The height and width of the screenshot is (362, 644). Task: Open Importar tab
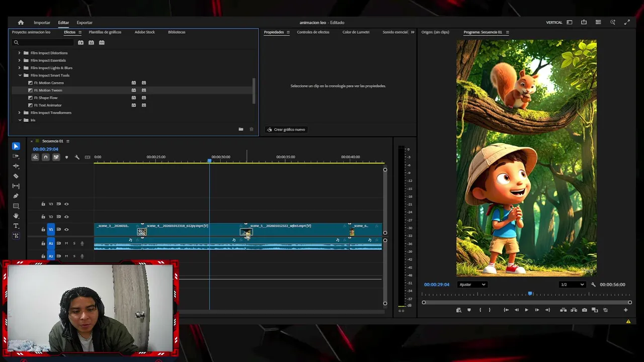42,23
